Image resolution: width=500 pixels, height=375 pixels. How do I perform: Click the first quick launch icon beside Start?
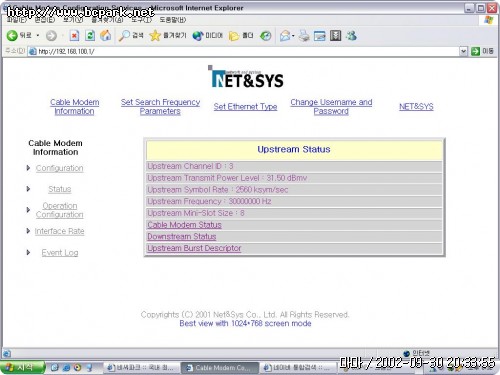tap(54, 368)
